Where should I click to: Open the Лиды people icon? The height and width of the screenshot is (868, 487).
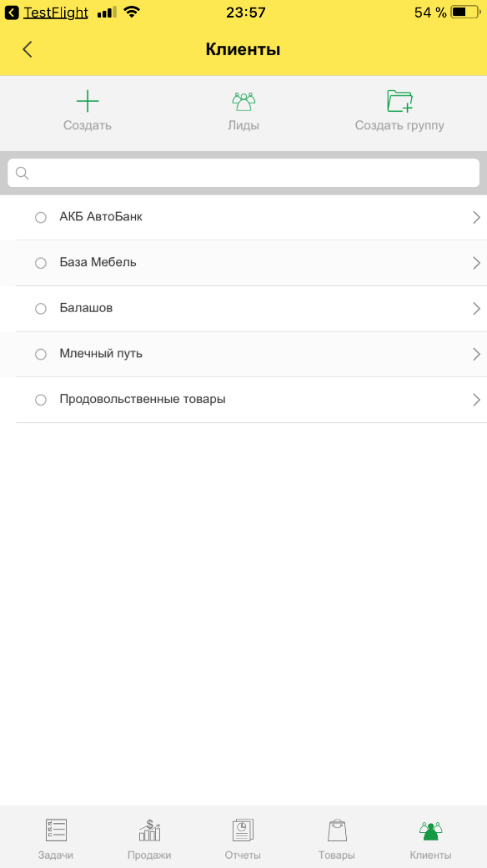tap(243, 102)
